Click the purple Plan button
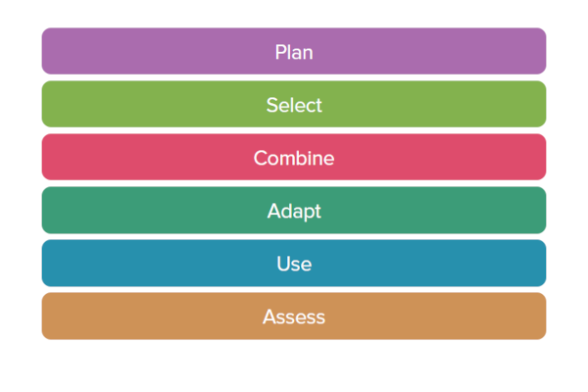Viewport: 588px width, 392px height. pyautogui.click(x=294, y=51)
